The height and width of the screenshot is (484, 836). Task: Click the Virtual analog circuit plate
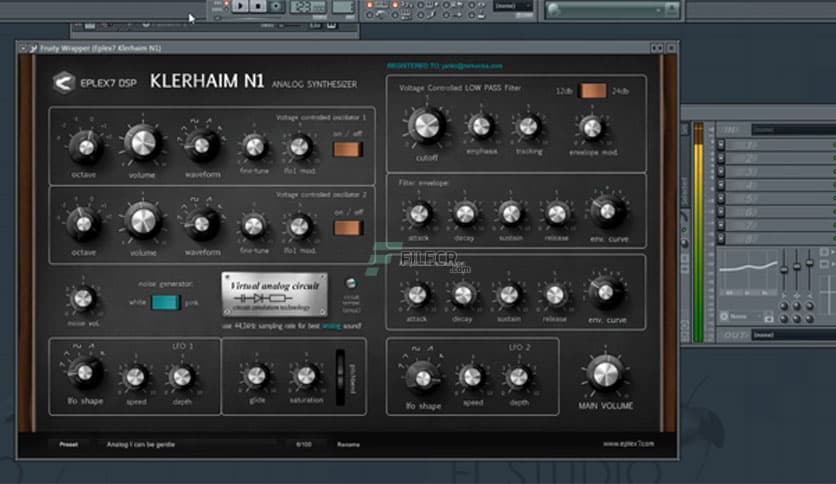tap(274, 294)
